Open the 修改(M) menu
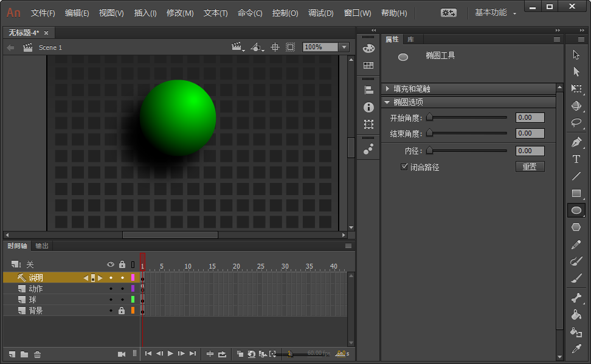The width and height of the screenshot is (591, 364). point(180,13)
